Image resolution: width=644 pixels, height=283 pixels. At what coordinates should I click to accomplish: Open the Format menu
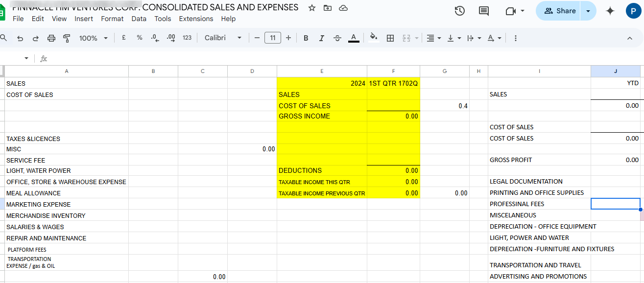[112, 19]
